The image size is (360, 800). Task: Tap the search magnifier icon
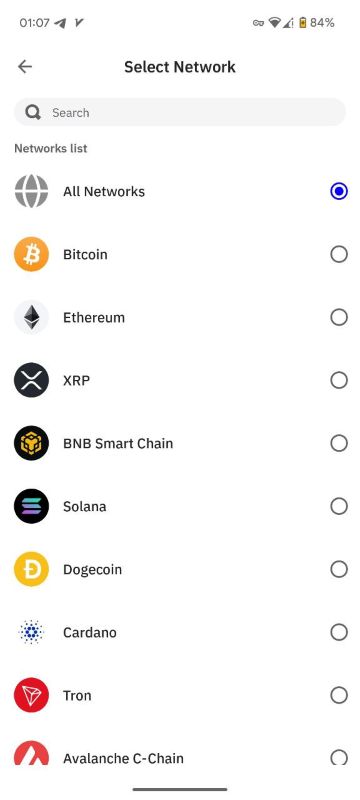[33, 112]
